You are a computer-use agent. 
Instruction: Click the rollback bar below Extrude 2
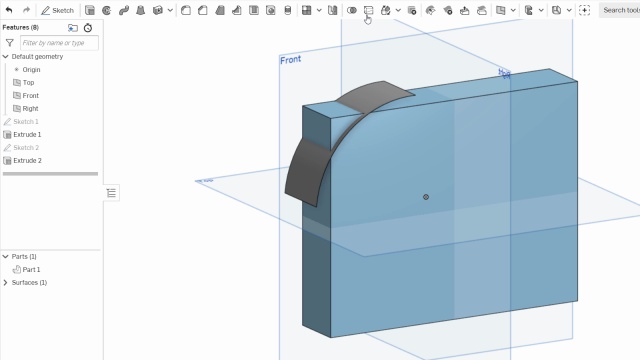(x=50, y=173)
